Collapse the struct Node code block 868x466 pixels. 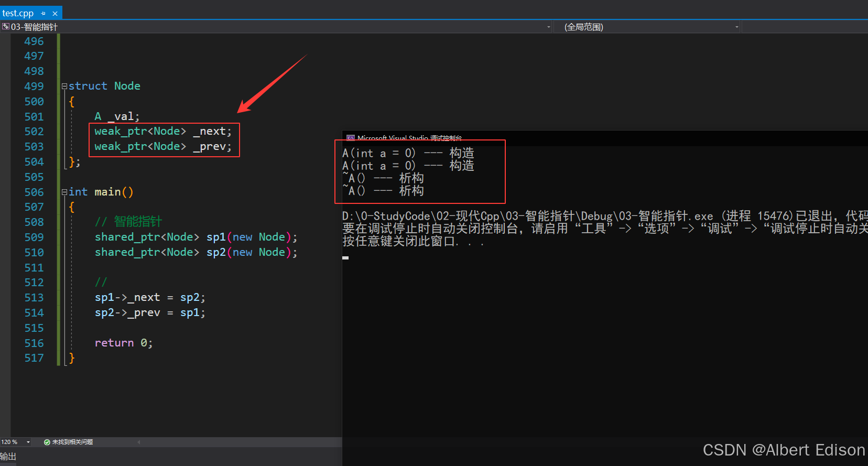click(64, 86)
